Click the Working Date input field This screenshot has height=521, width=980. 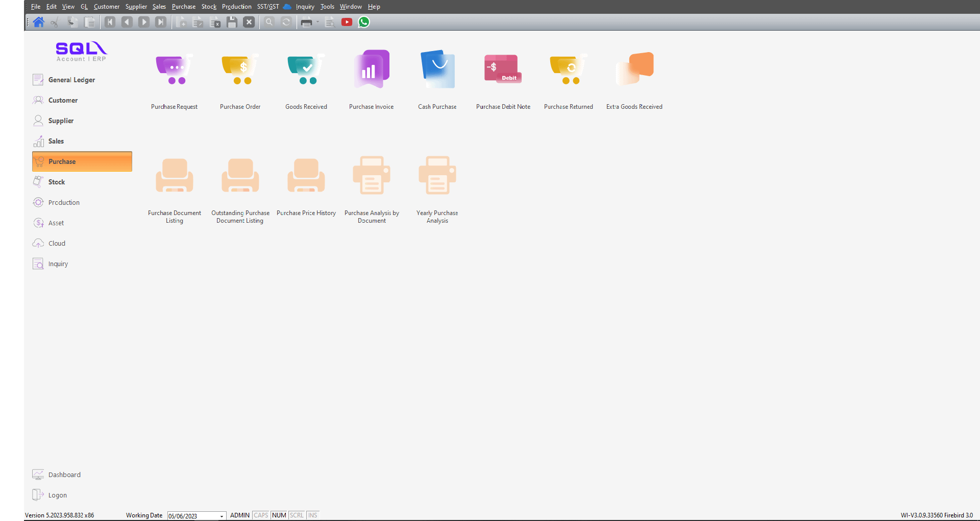coord(193,516)
